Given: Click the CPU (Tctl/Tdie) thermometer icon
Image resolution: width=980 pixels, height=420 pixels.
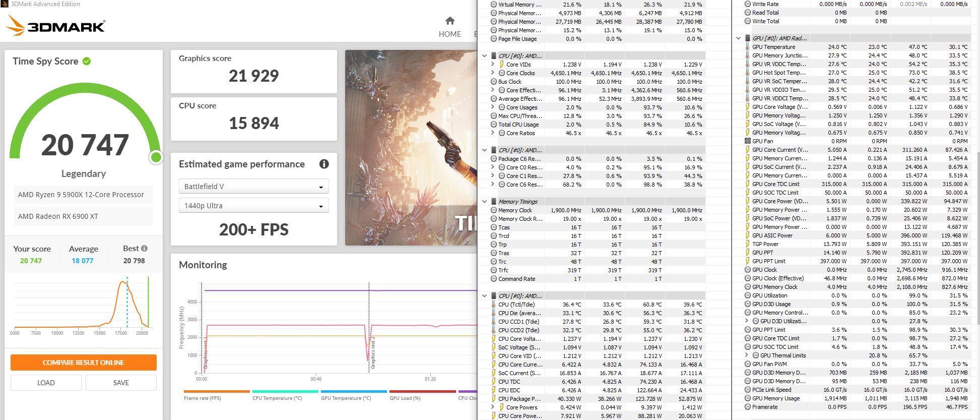Looking at the screenshot, I should (493, 305).
